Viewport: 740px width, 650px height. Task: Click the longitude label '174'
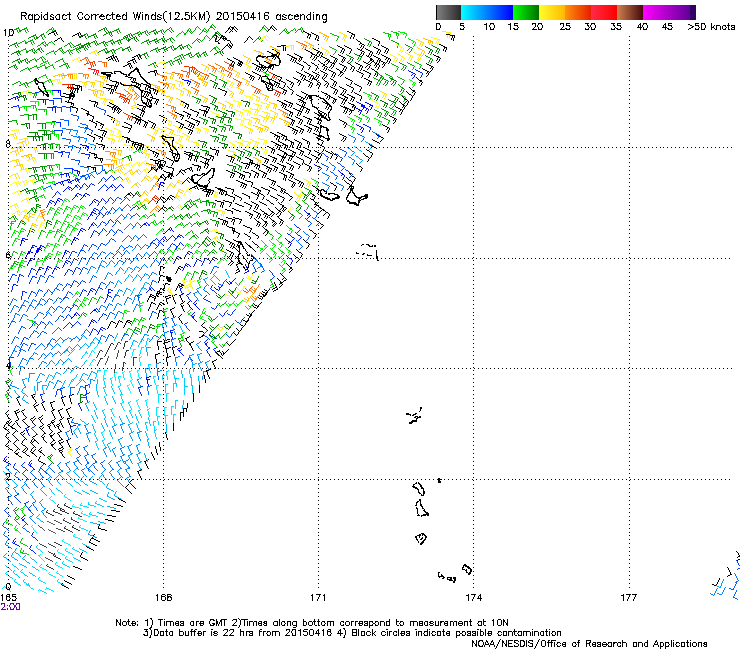(x=473, y=598)
